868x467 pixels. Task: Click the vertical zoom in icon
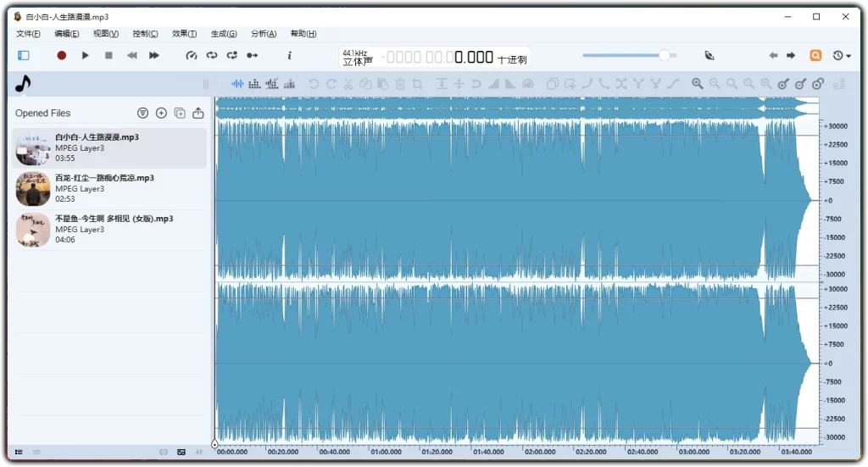coord(783,84)
